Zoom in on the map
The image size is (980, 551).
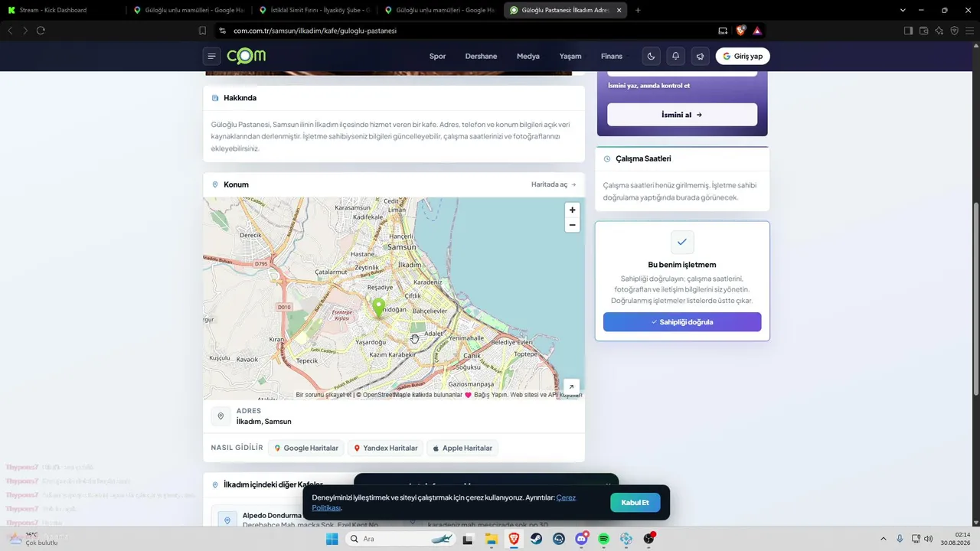tap(572, 210)
